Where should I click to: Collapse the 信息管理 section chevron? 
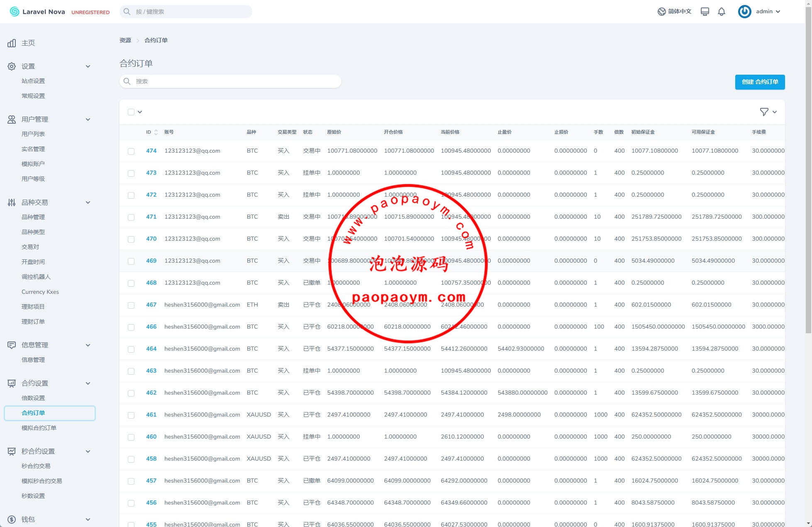(x=88, y=345)
